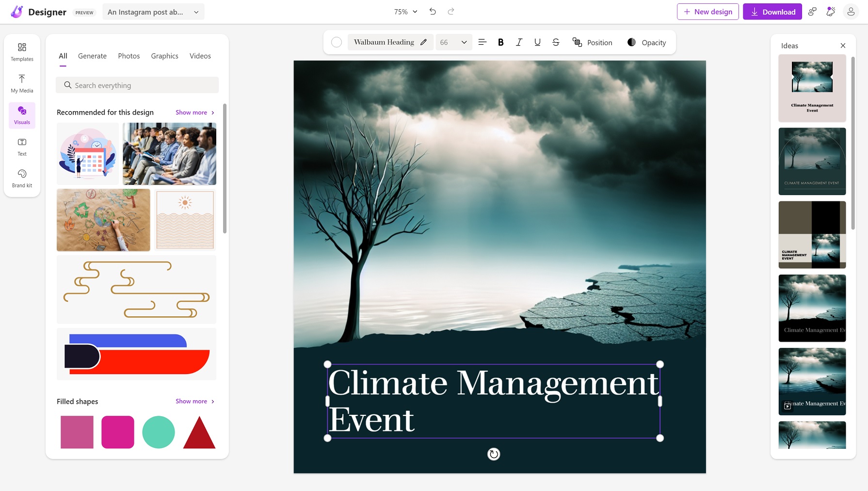Open the white text color swatch
Image resolution: width=868 pixels, height=491 pixels.
click(x=337, y=42)
